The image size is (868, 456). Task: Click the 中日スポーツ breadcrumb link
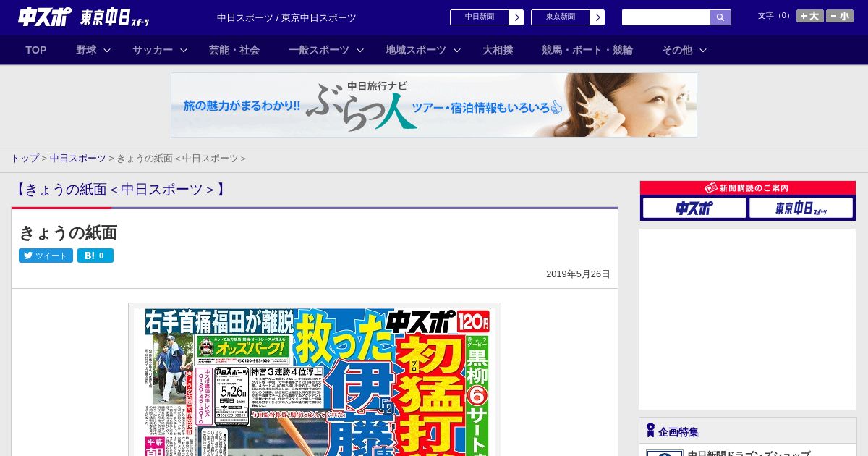tap(78, 158)
